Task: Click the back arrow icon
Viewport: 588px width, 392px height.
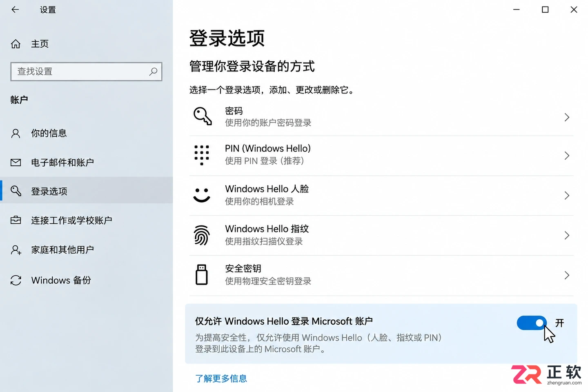Action: point(15,9)
